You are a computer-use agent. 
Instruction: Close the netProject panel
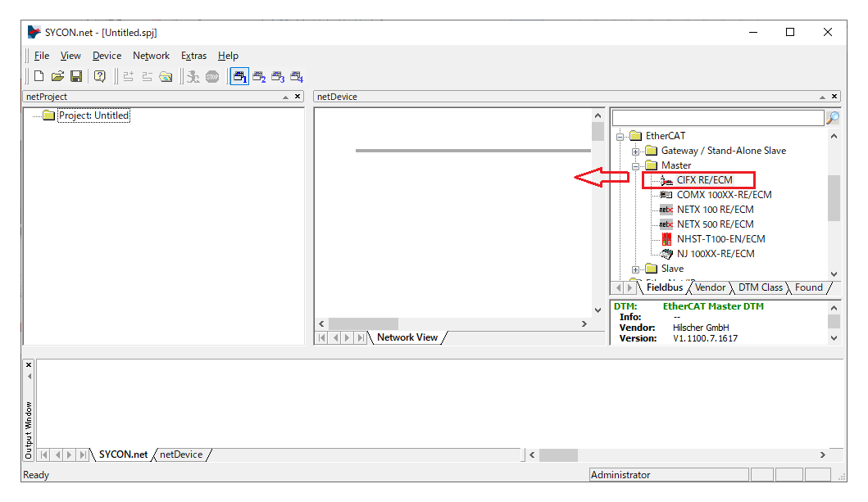298,97
